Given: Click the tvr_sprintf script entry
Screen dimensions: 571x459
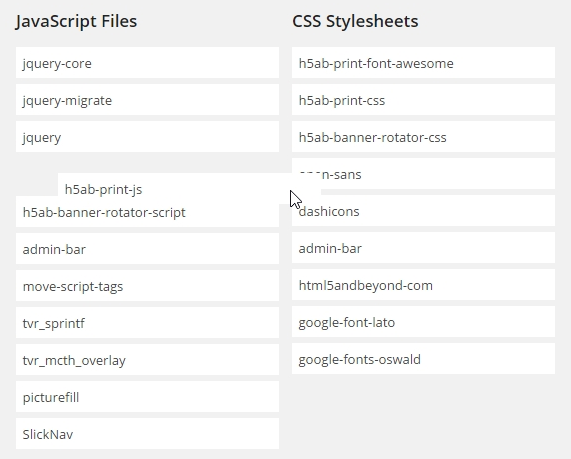Looking at the screenshot, I should pos(147,323).
